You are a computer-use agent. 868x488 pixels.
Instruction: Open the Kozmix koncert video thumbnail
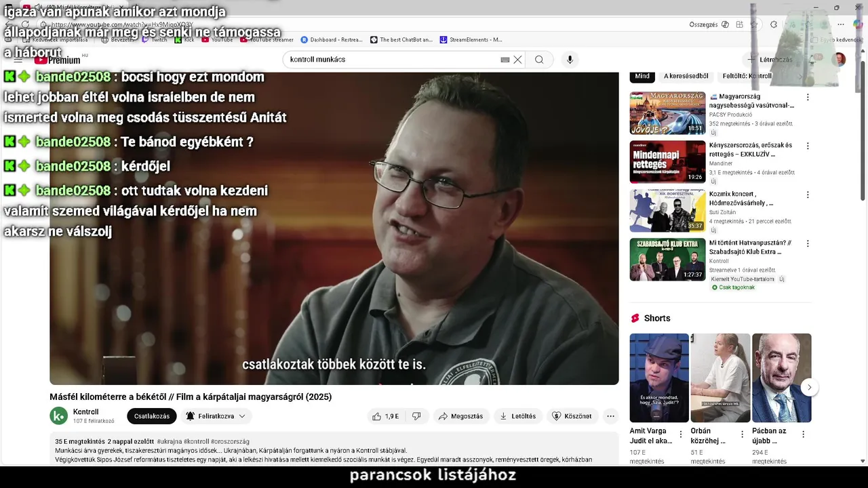pyautogui.click(x=667, y=211)
